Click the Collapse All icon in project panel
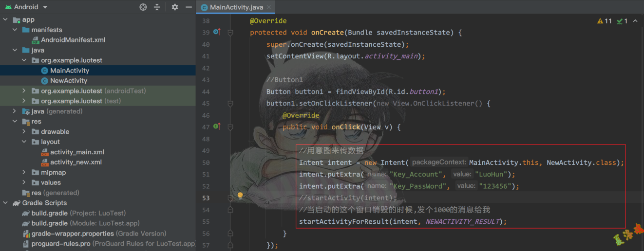 (x=157, y=7)
